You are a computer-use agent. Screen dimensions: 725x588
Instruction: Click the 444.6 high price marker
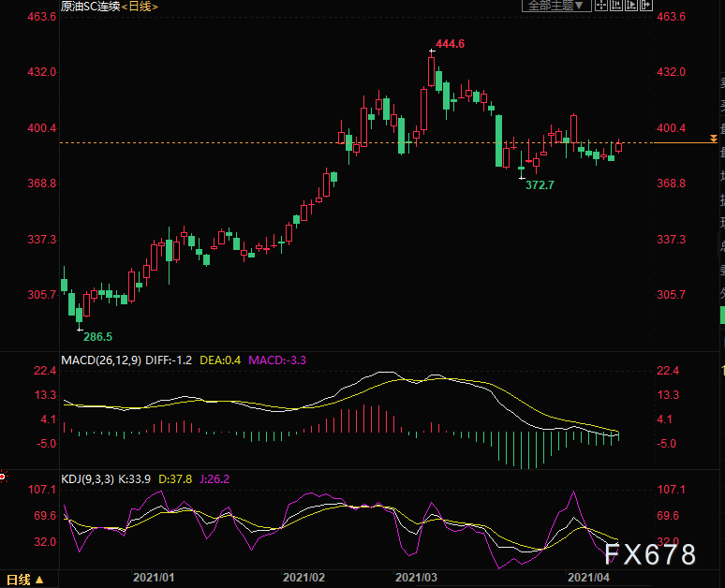click(x=450, y=44)
